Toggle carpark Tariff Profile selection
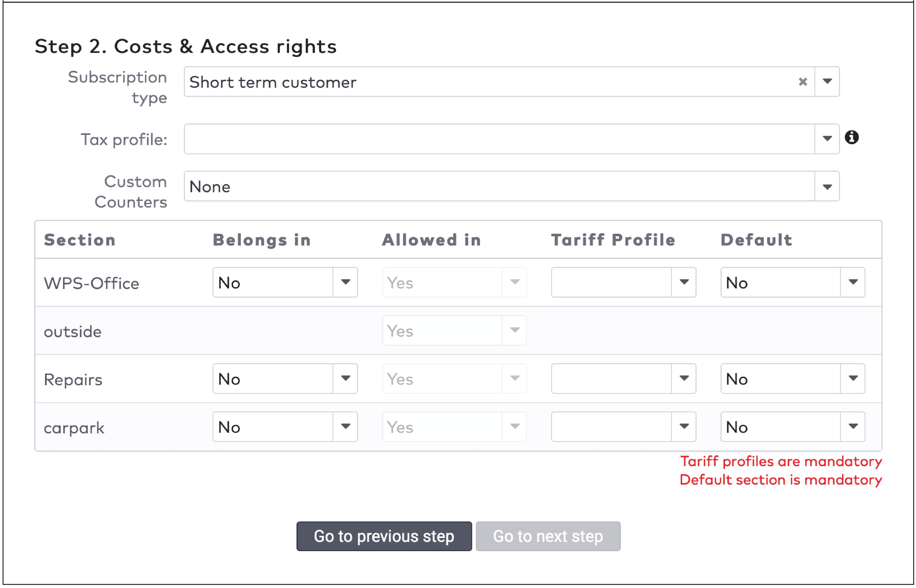This screenshot has height=588, width=916. [x=623, y=427]
